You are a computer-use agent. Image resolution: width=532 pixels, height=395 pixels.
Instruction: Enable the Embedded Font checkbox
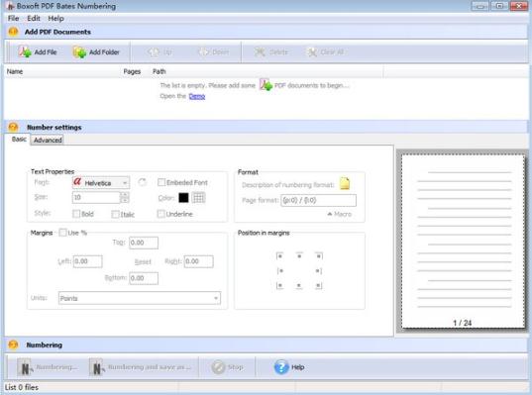161,182
